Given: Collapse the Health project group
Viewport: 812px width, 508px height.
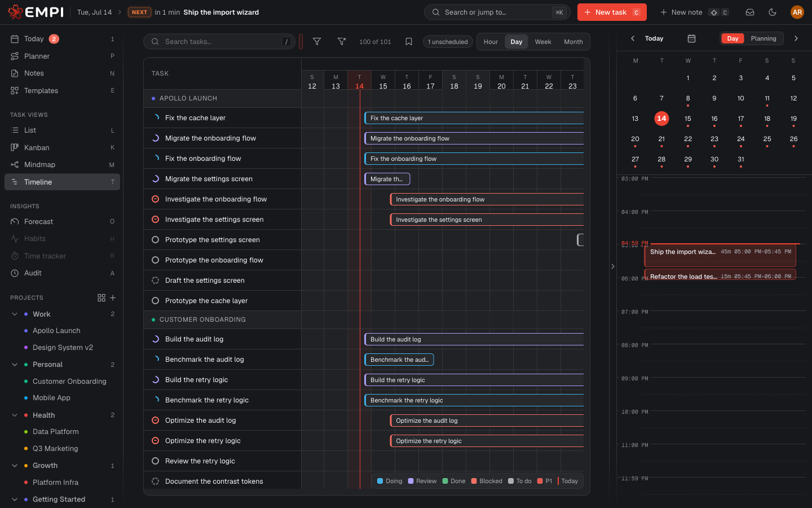Looking at the screenshot, I should pos(15,415).
